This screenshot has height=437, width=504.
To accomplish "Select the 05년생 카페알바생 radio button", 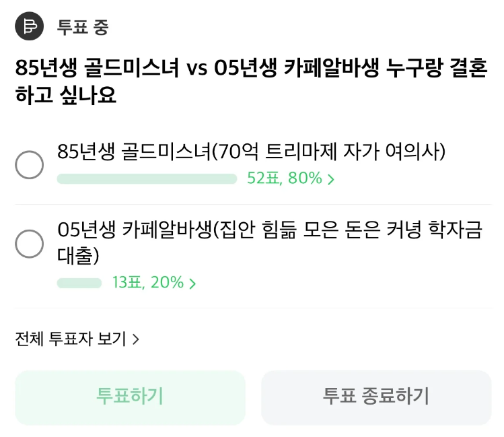I will point(30,244).
